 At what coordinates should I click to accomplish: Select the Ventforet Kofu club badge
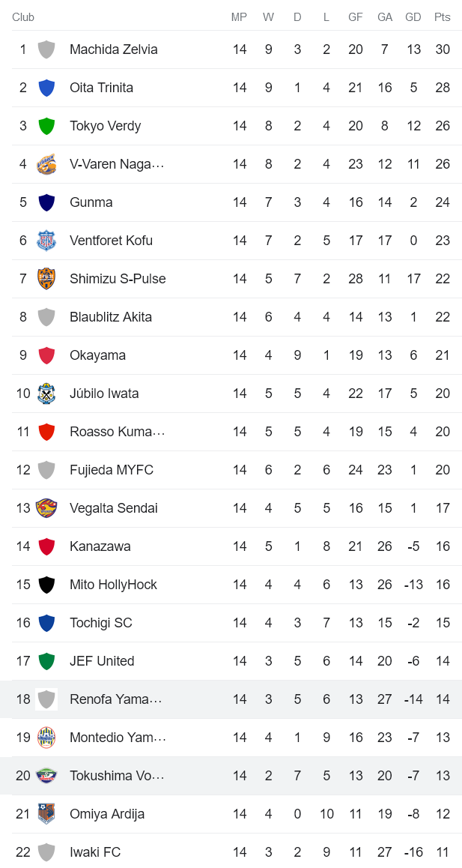tap(46, 240)
